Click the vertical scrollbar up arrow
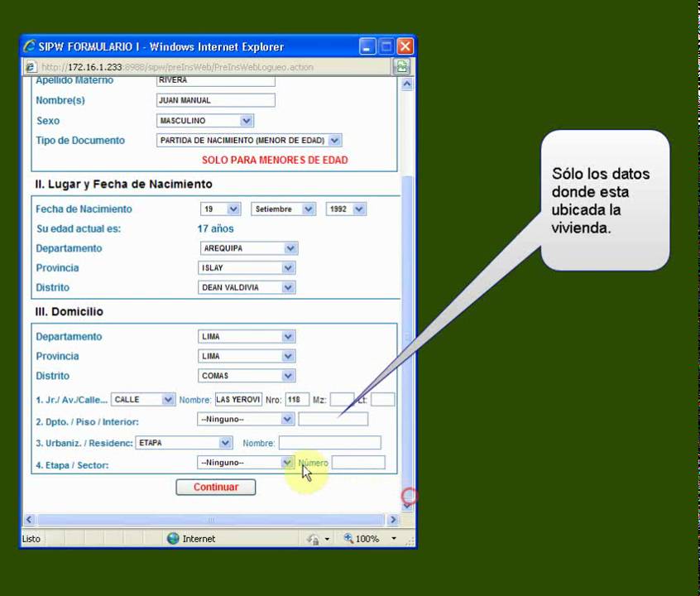 coord(407,84)
